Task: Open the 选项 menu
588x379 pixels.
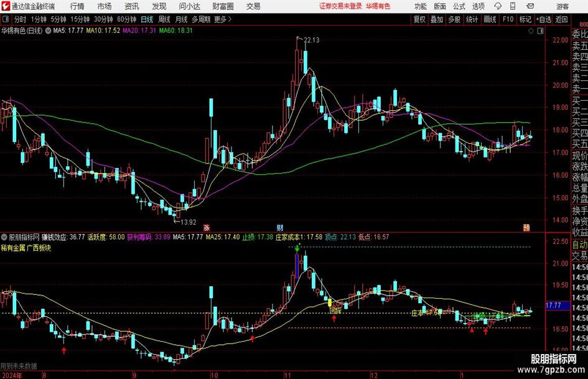Action: coord(478,6)
